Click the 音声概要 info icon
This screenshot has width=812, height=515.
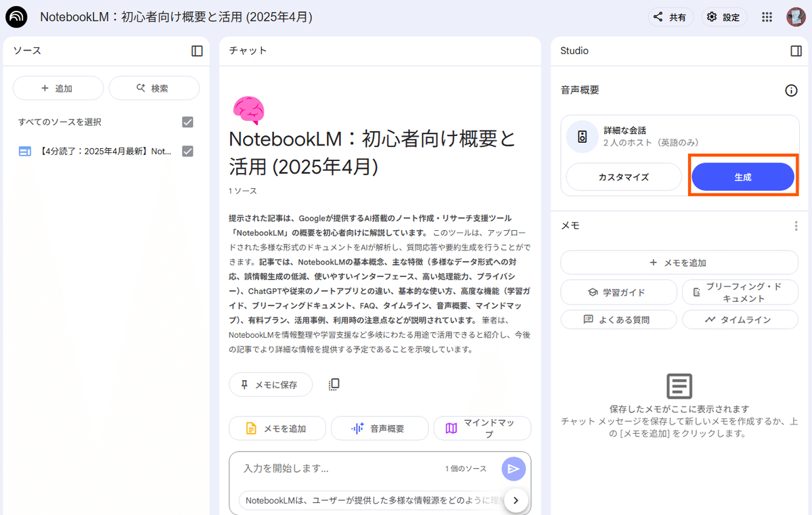[790, 90]
